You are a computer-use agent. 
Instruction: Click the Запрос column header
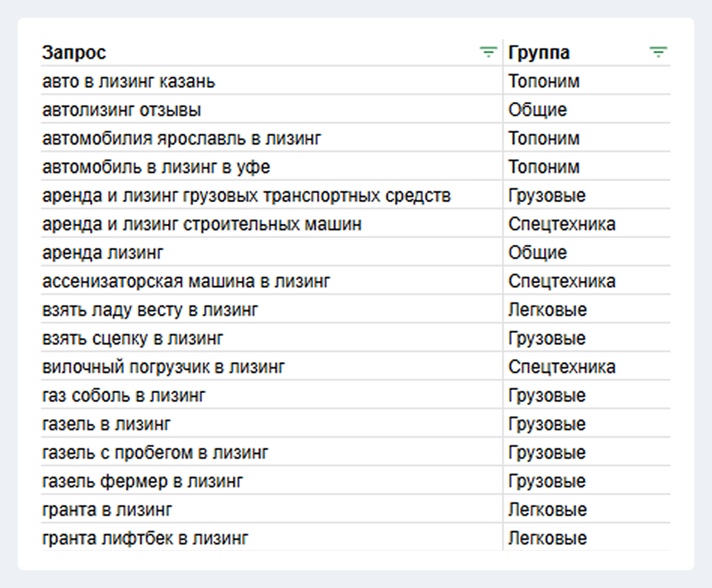[74, 53]
